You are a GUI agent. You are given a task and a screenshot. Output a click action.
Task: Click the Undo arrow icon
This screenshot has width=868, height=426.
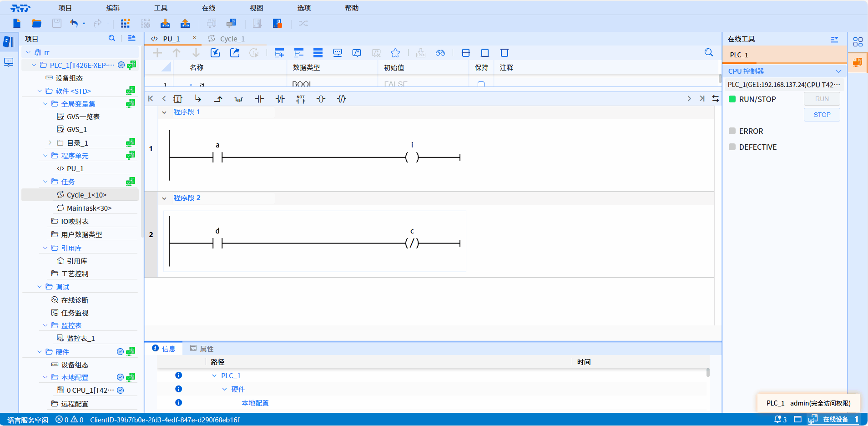[74, 23]
